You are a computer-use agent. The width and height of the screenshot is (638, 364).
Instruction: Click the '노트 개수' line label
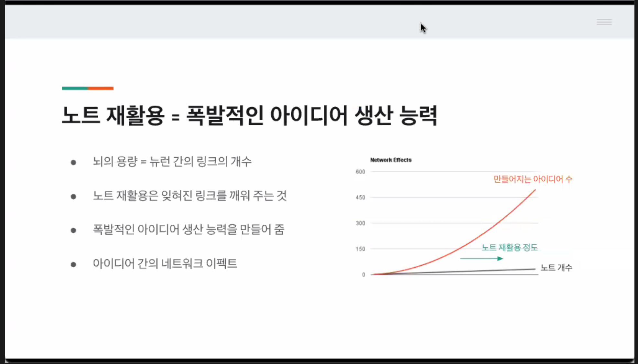pos(556,268)
